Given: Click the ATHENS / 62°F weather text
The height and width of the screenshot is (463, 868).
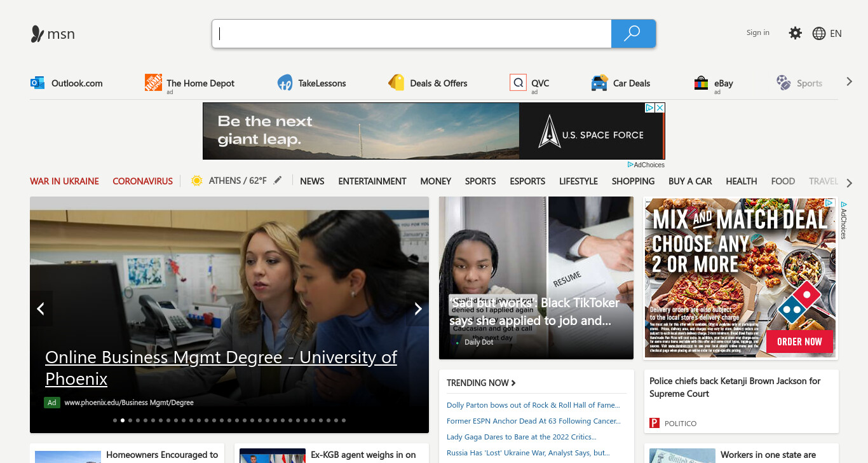Looking at the screenshot, I should [238, 181].
